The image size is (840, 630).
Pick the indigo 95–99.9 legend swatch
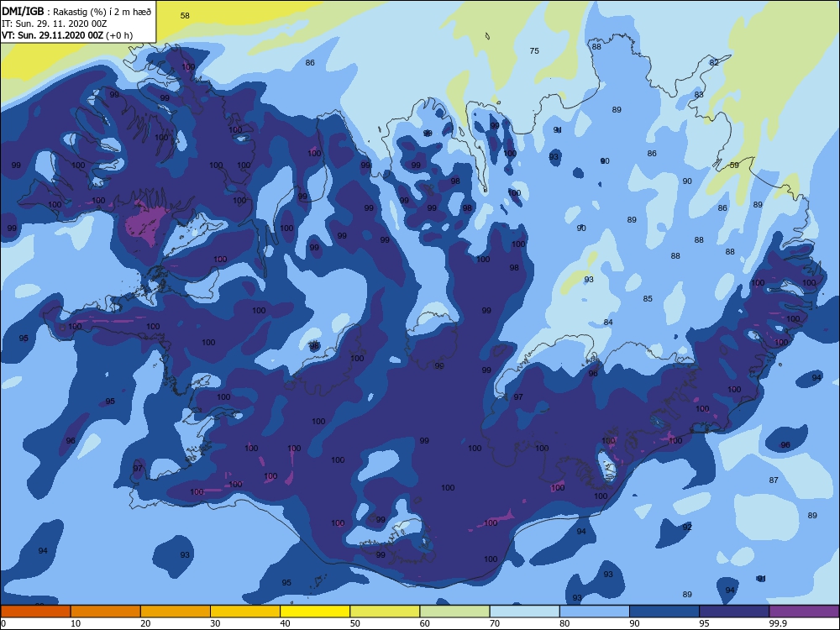pyautogui.click(x=734, y=612)
